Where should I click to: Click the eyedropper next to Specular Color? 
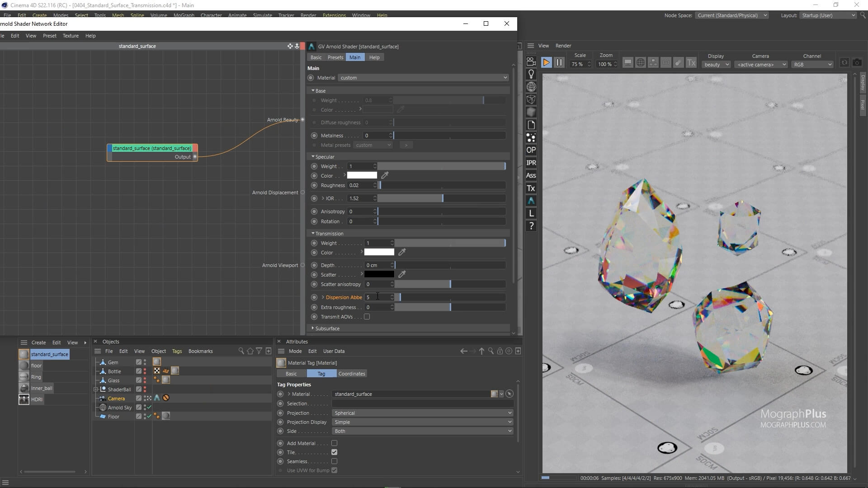[x=384, y=175]
